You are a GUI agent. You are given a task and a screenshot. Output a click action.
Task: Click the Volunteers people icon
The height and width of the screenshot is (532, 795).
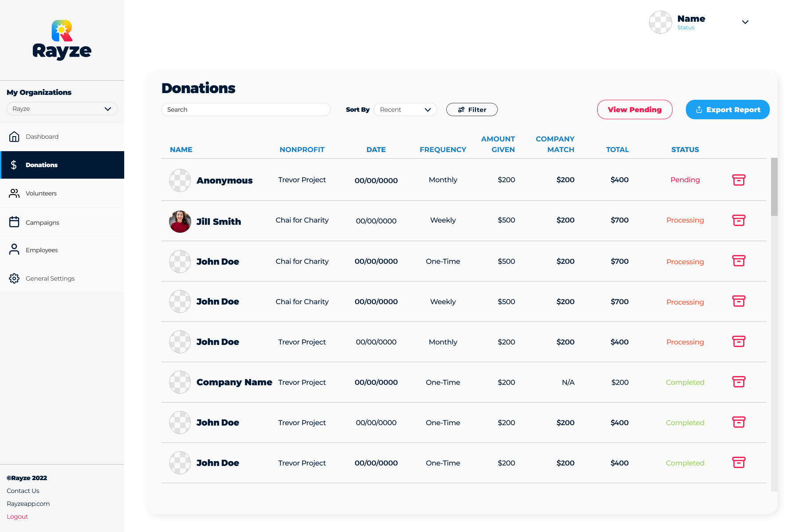click(x=14, y=193)
